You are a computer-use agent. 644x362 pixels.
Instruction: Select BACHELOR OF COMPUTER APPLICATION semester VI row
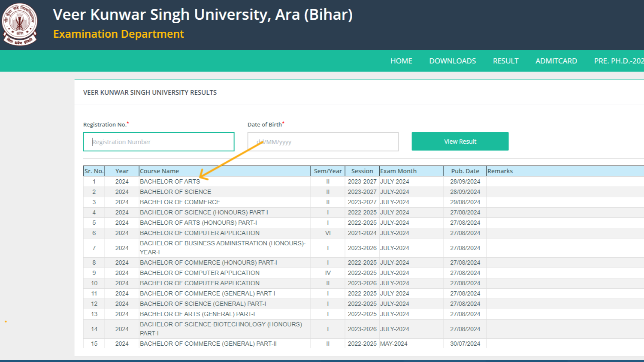(200, 233)
